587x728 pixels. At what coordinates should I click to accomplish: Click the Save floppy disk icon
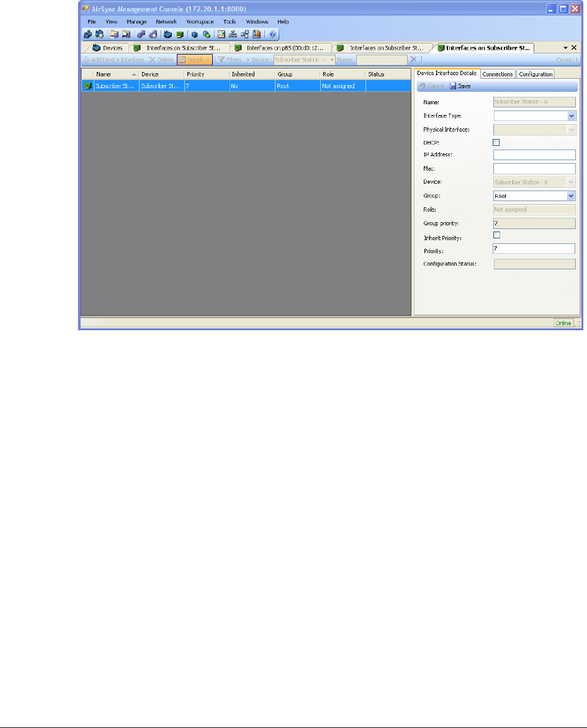(453, 86)
